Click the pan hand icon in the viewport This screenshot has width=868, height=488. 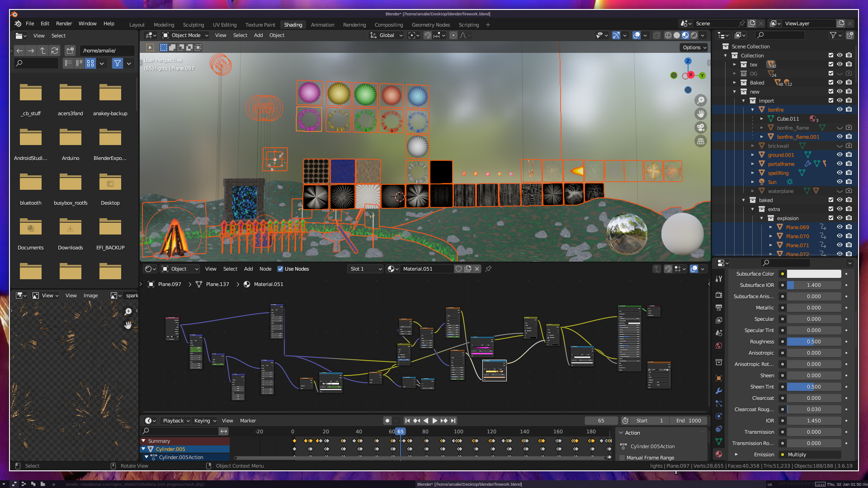(701, 114)
